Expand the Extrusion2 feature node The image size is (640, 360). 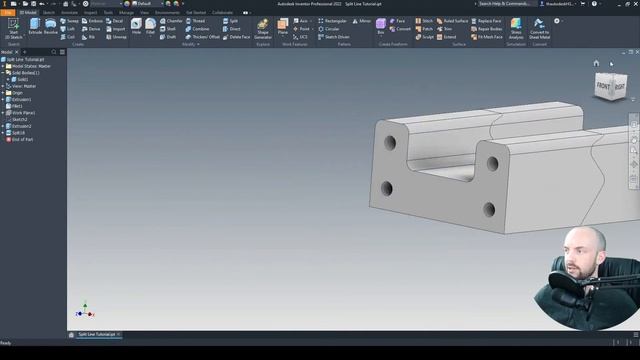click(3, 126)
